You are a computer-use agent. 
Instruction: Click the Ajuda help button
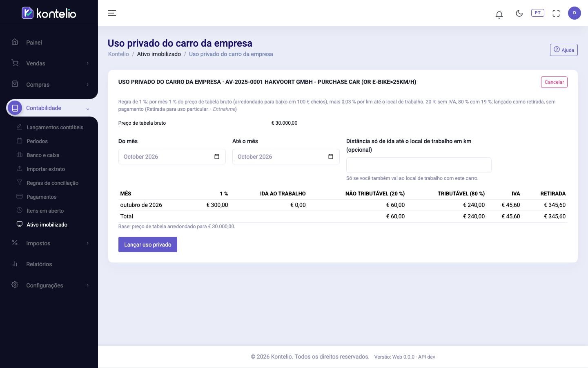pos(563,50)
